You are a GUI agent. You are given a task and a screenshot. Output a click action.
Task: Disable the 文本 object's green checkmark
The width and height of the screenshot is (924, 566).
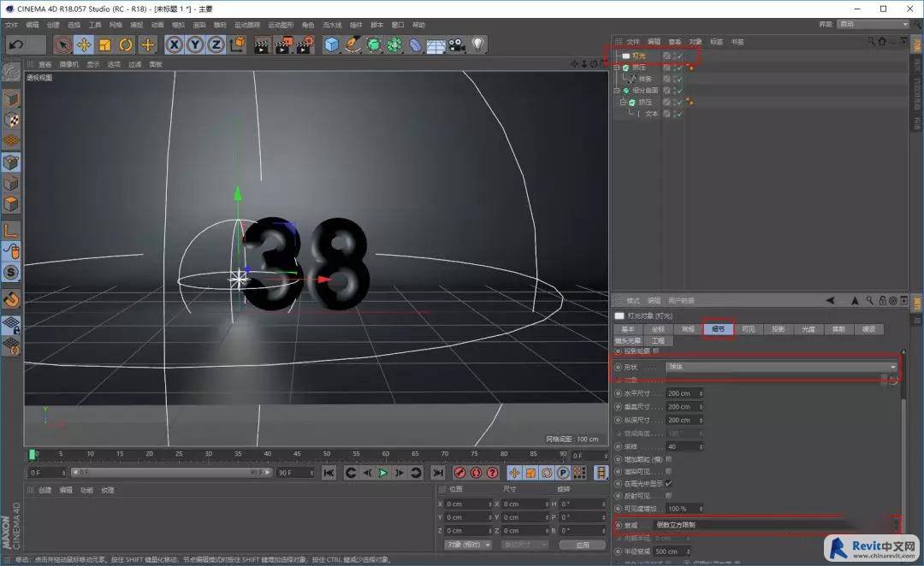pos(680,114)
